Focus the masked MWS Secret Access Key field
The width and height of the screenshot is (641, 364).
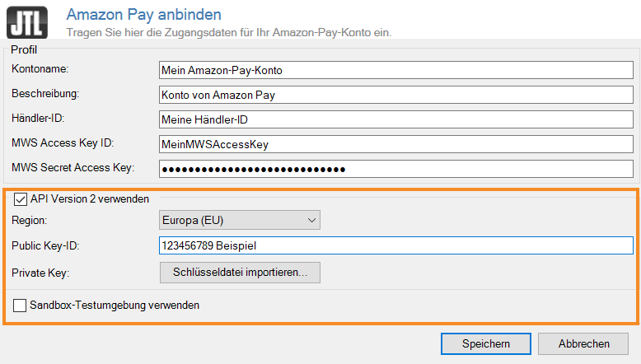click(x=395, y=170)
